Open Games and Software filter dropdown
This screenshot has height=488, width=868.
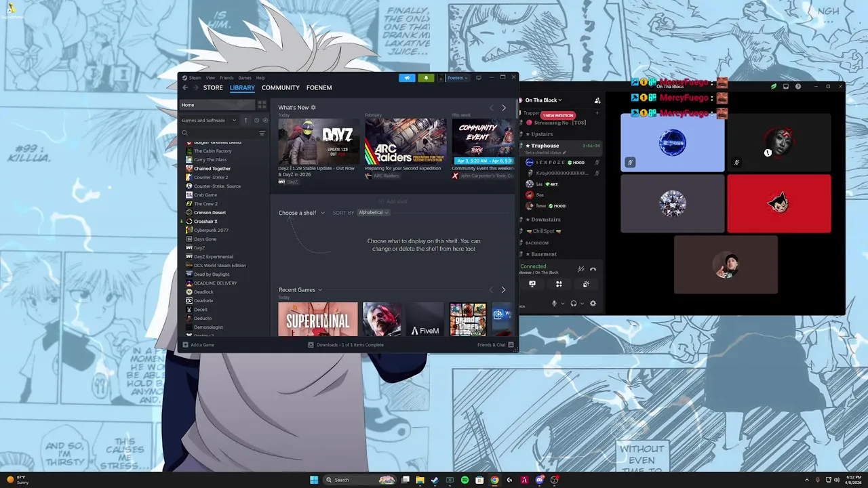point(209,120)
